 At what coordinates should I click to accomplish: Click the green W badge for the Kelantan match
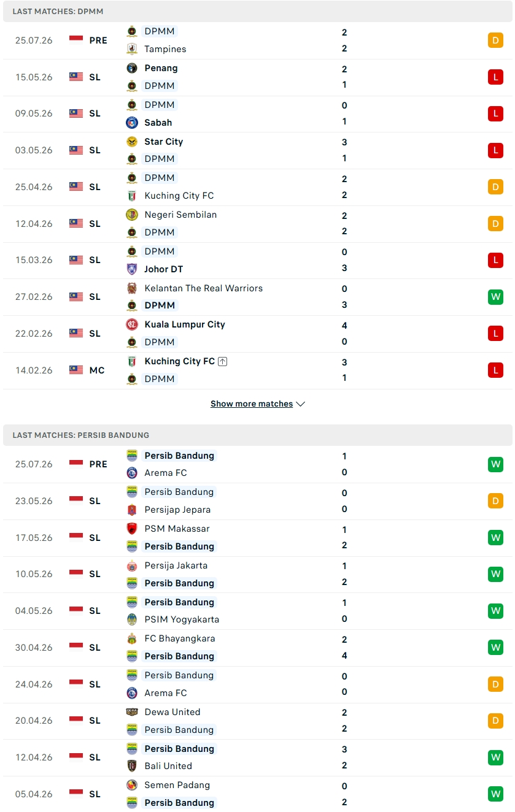[495, 297]
